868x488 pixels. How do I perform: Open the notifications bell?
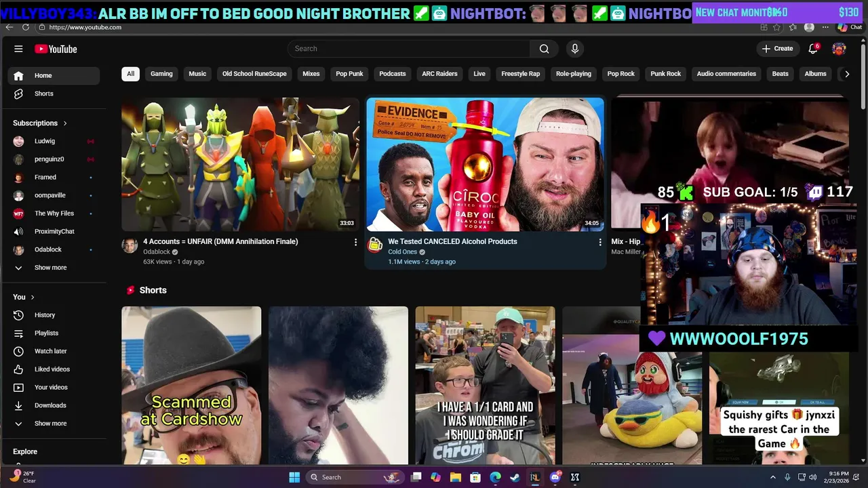[x=813, y=49]
